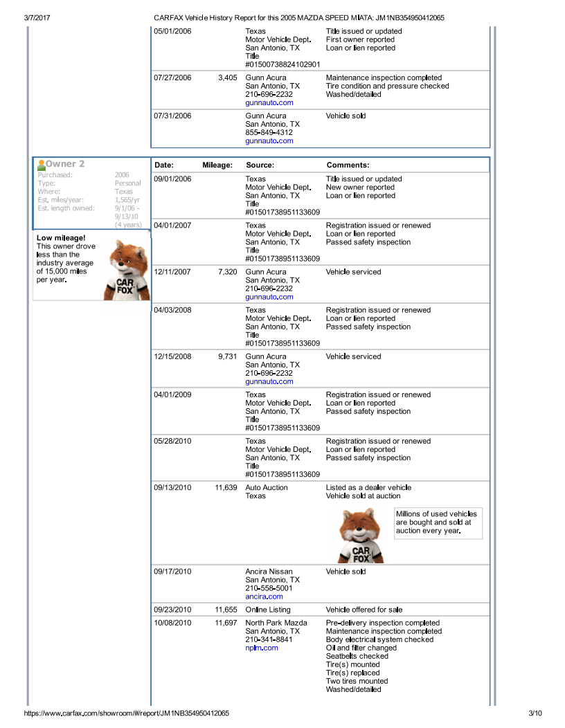Click 'North Park Mazda' source name
Viewport: 565px width, 728px height.
(x=276, y=622)
